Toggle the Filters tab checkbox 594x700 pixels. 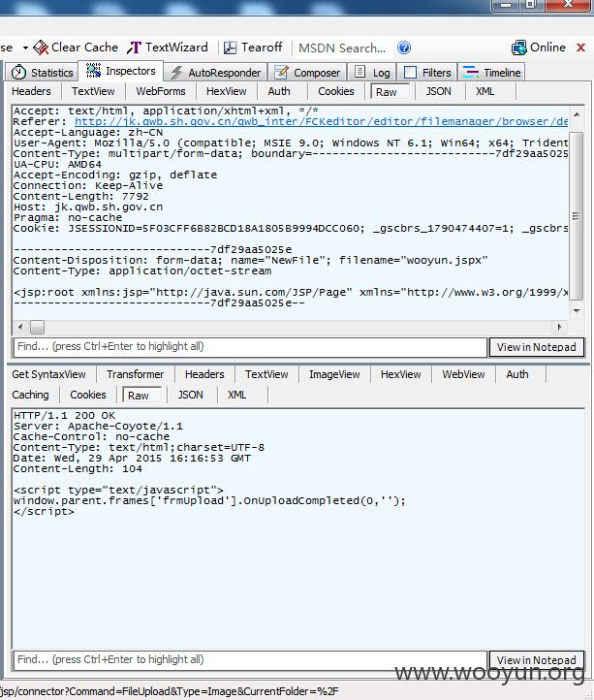click(x=410, y=73)
